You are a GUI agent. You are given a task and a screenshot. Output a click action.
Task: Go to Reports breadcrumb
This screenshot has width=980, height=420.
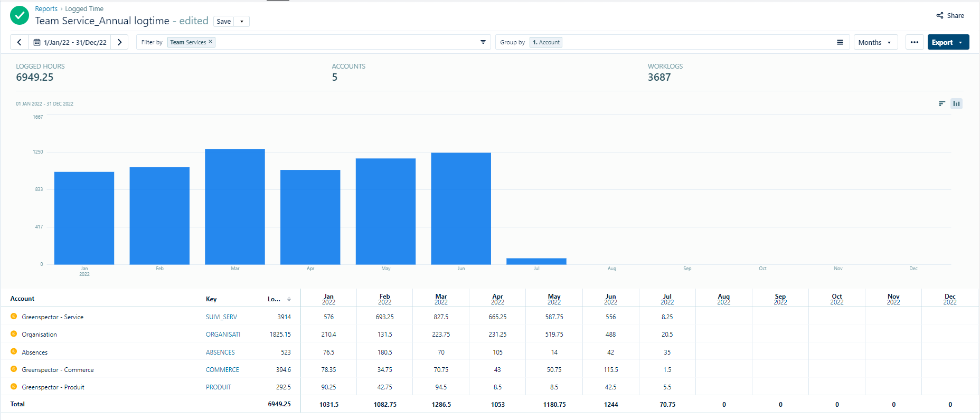[46, 9]
